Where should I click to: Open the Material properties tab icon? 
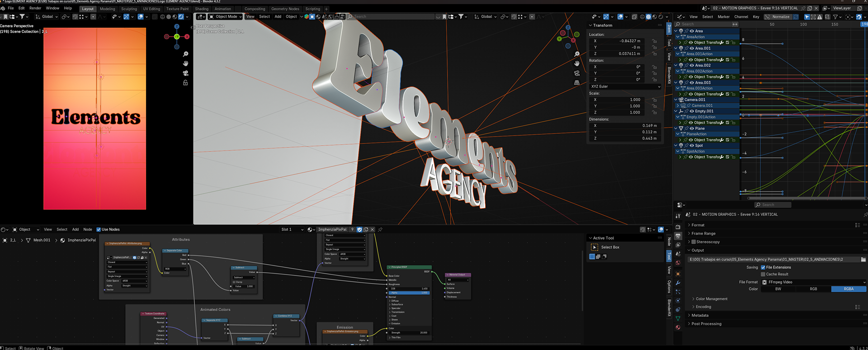pos(678,327)
